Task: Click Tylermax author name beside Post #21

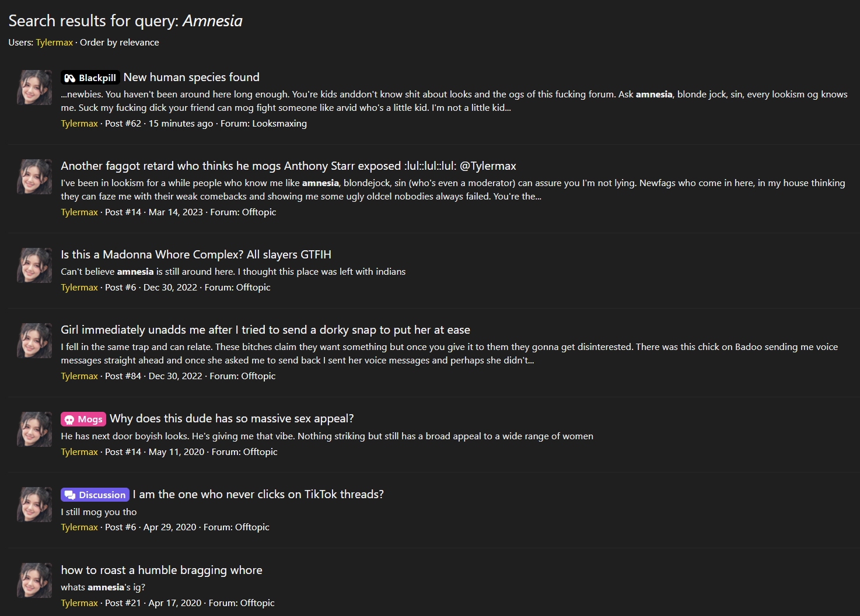Action: click(79, 603)
